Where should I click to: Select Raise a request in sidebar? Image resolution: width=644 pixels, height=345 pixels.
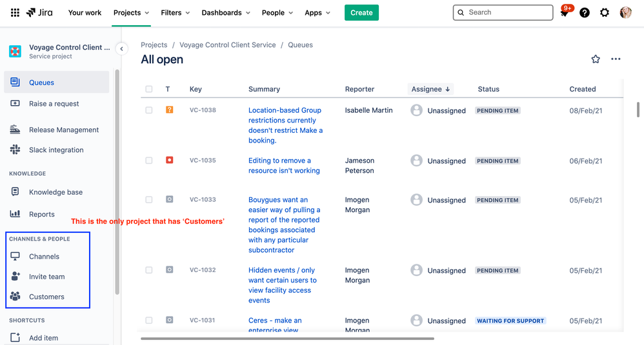(54, 104)
